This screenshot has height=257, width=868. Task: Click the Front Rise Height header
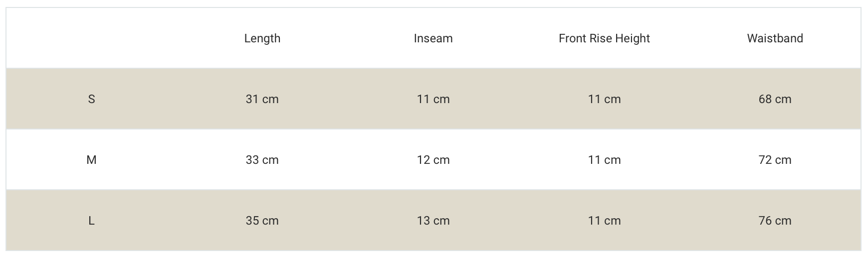604,38
